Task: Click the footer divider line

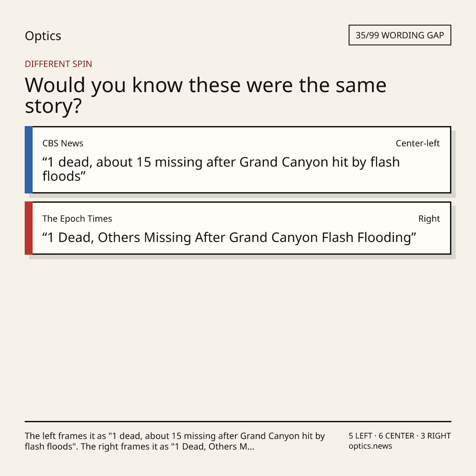Action: [x=238, y=421]
